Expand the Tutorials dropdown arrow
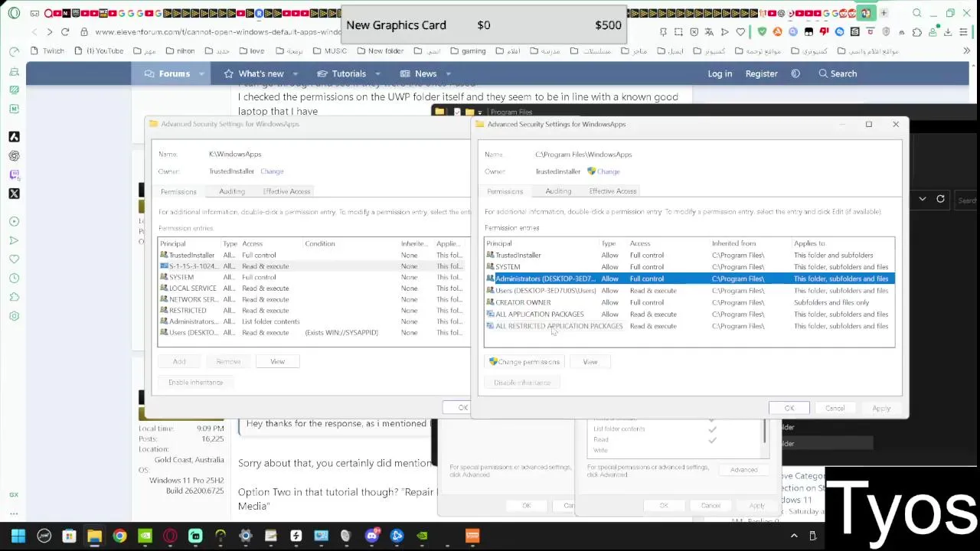The width and height of the screenshot is (980, 551). (x=378, y=73)
